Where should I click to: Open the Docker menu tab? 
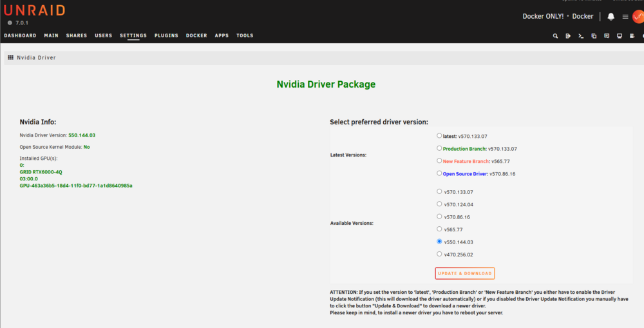pyautogui.click(x=196, y=35)
